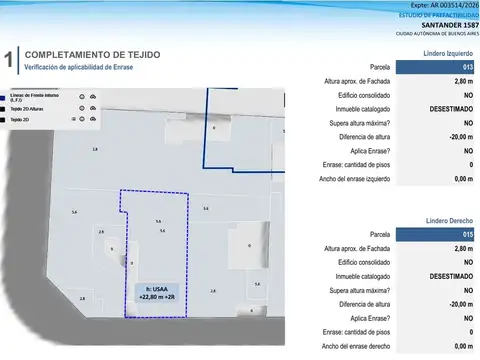This screenshot has height=360, width=480.
Task: Click the blue swatch of Lineas de Frente Interno
Action: tap(3, 98)
